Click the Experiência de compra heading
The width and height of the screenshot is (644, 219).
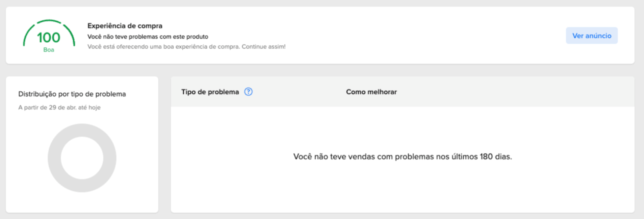click(x=125, y=26)
